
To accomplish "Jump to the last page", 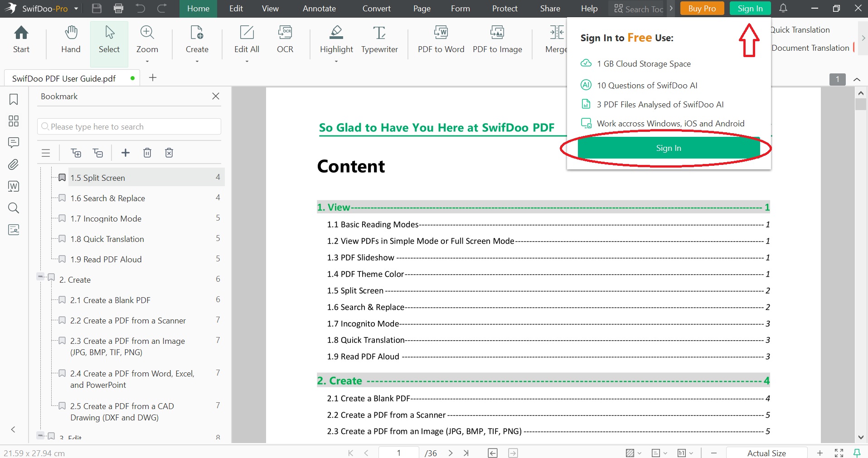I will pos(466,453).
